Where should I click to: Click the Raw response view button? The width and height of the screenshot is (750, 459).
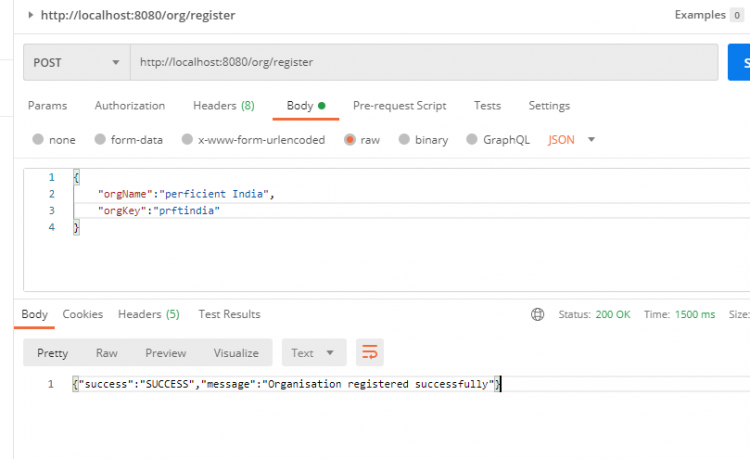pos(106,353)
